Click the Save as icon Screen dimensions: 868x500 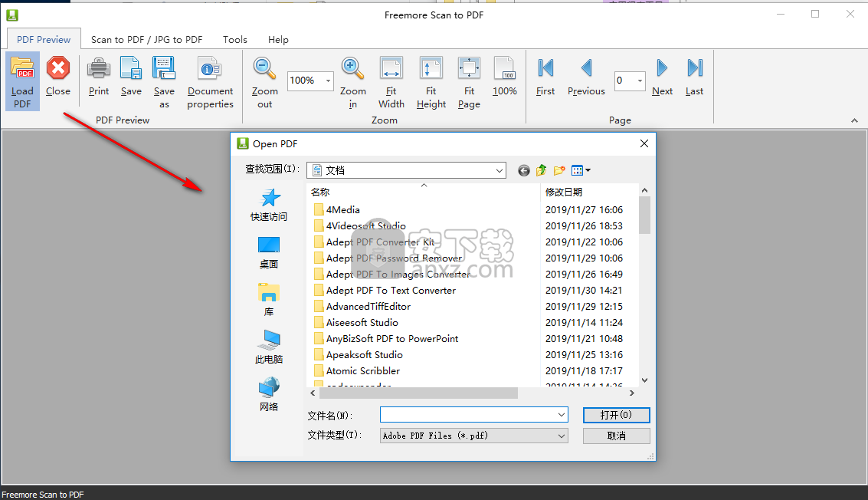tap(164, 69)
